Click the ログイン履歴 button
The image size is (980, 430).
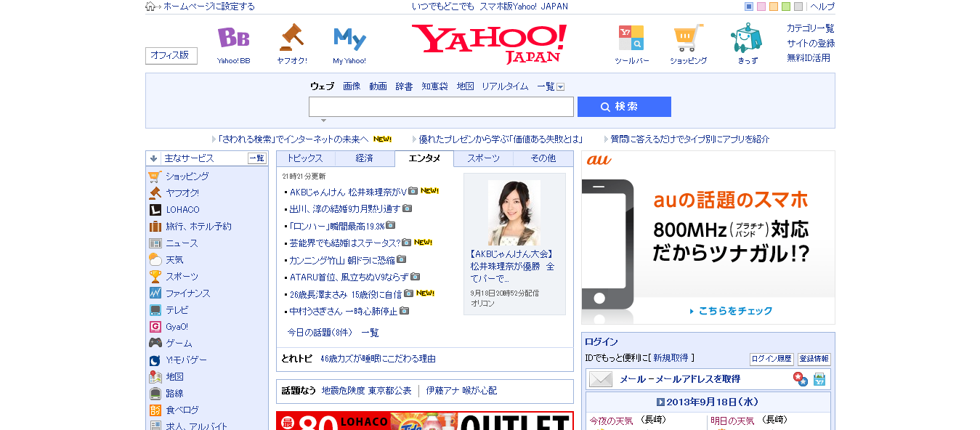[772, 359]
